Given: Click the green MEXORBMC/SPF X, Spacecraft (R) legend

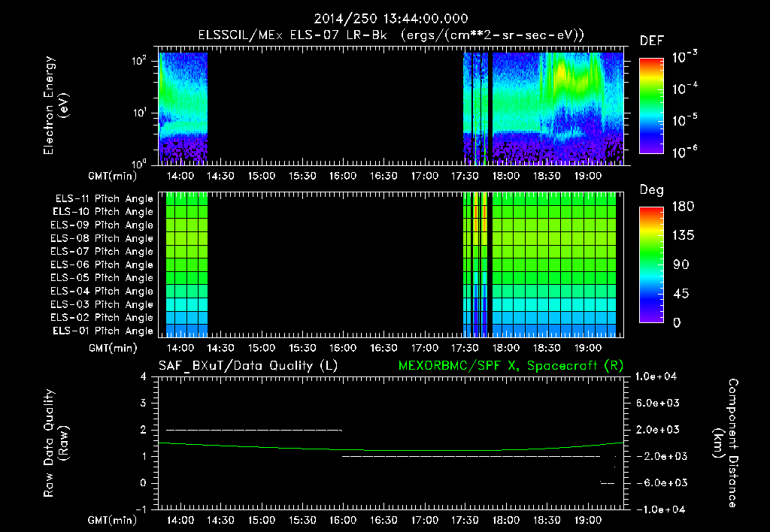Looking at the screenshot, I should 511,366.
